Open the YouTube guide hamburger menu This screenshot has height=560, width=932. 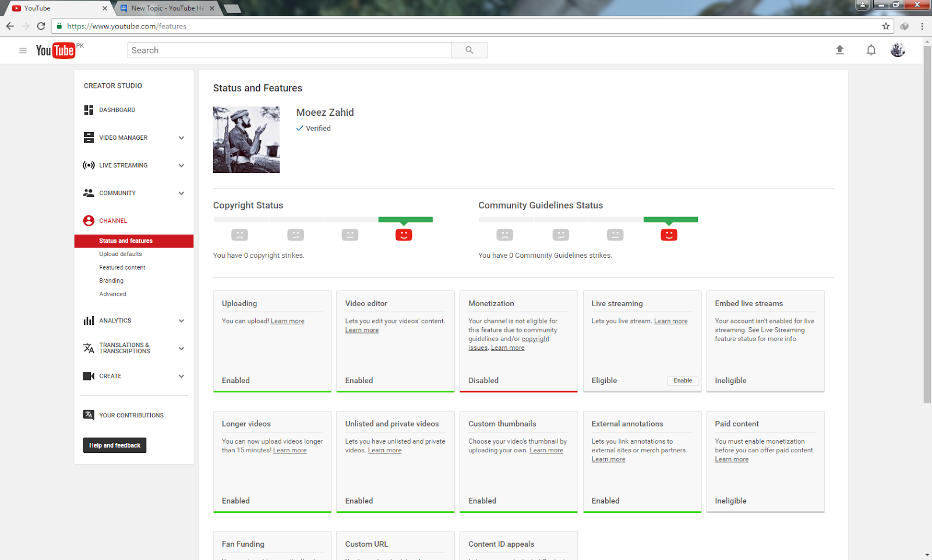(x=23, y=51)
